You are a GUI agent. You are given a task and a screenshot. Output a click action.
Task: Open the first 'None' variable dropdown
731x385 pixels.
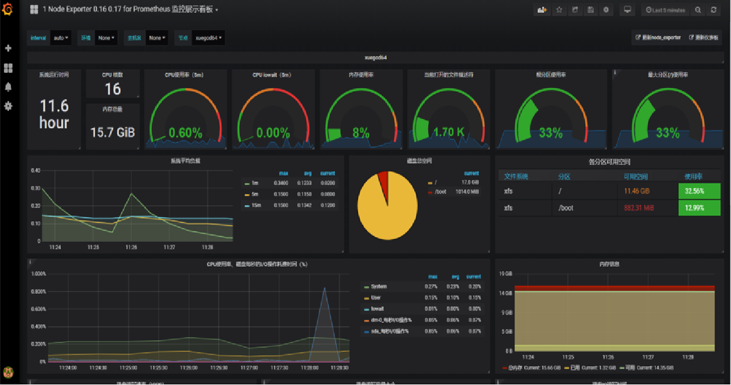106,38
